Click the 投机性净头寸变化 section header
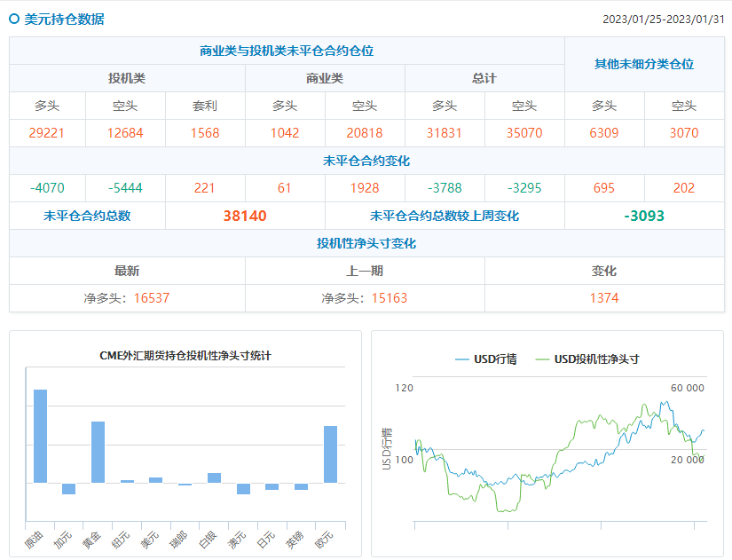The width and height of the screenshot is (732, 560). pyautogui.click(x=366, y=243)
